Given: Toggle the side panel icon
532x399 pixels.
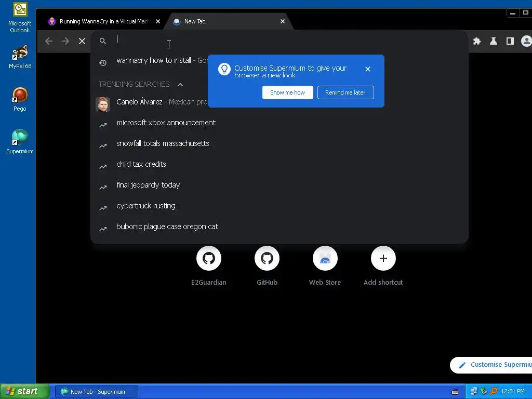Looking at the screenshot, I should pyautogui.click(x=510, y=41).
